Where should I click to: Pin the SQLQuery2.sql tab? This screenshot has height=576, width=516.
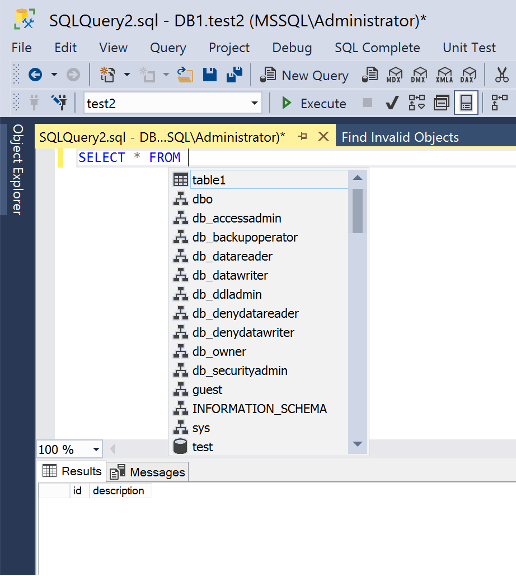pos(303,137)
